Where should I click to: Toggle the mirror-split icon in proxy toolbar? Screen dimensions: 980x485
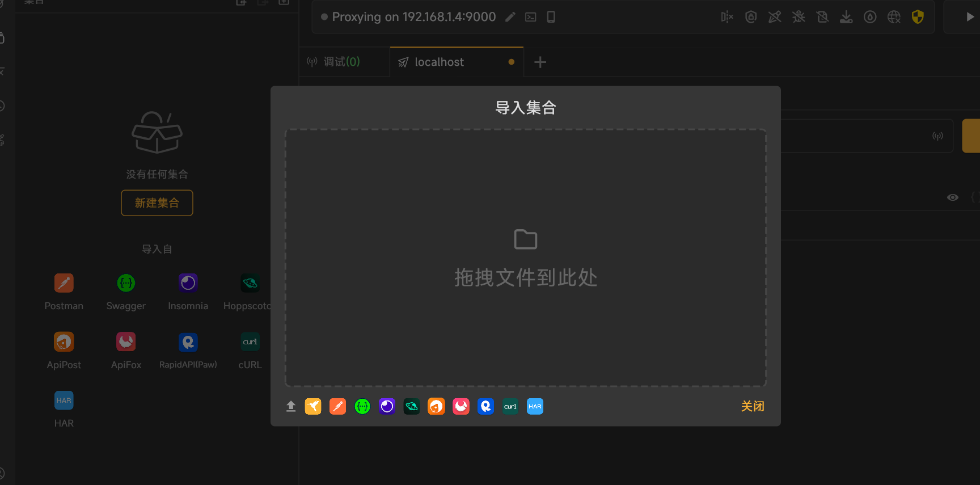point(727,17)
